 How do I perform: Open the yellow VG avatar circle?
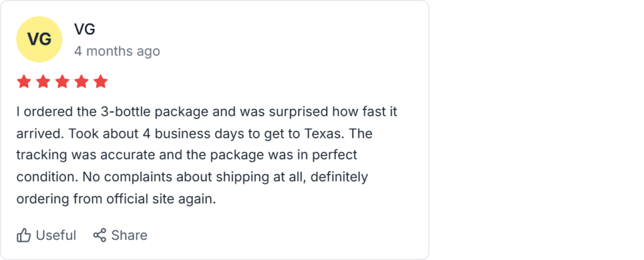click(x=39, y=39)
